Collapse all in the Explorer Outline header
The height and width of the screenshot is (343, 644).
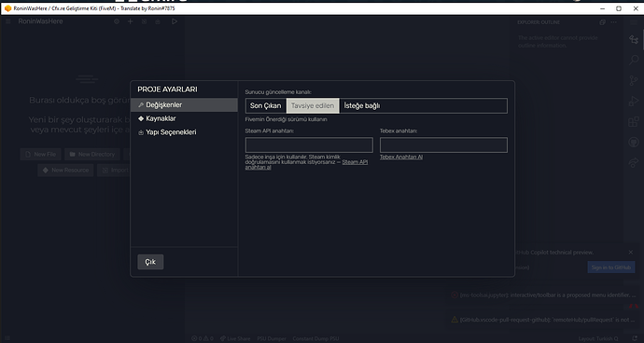point(603,22)
